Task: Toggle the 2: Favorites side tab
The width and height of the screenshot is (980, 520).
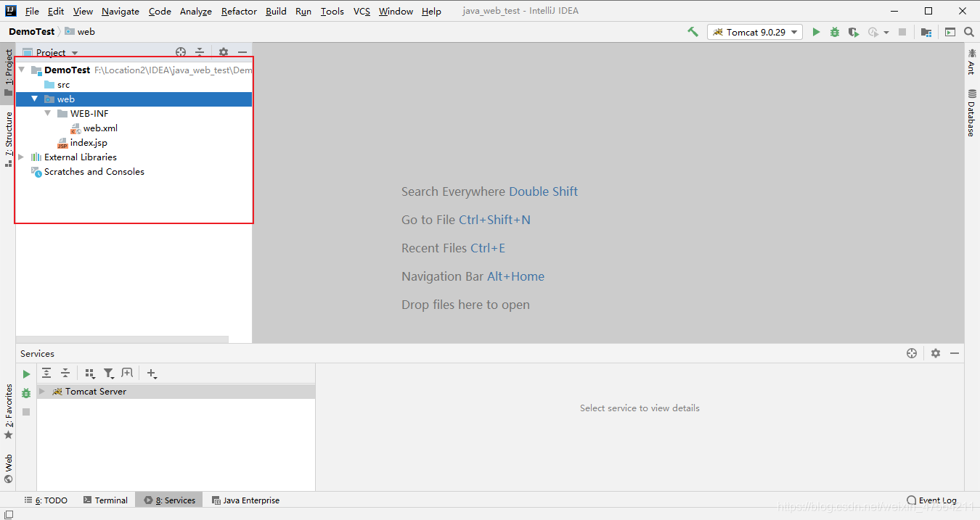Action: (x=8, y=411)
